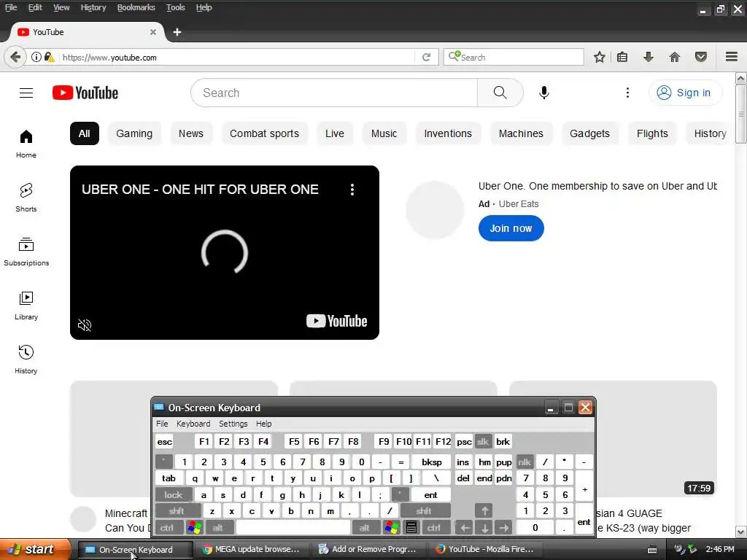The width and height of the screenshot is (747, 560).
Task: Click the Firefox toolbar search box
Action: [514, 57]
